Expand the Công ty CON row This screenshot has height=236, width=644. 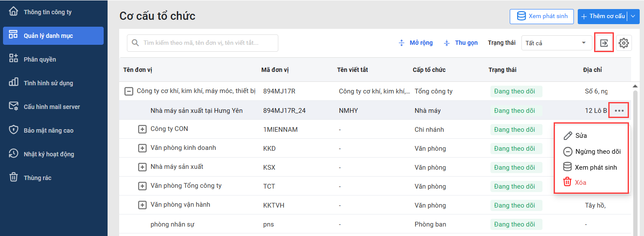click(x=142, y=129)
